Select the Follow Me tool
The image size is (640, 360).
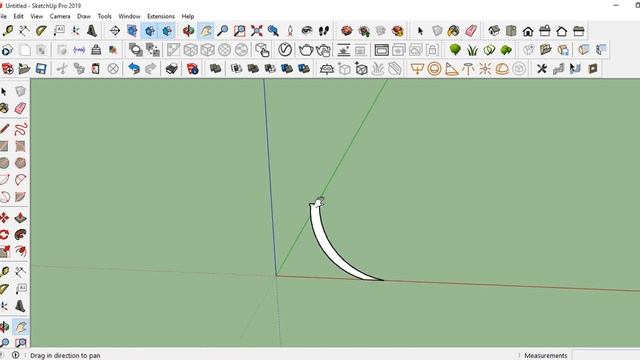click(x=20, y=235)
